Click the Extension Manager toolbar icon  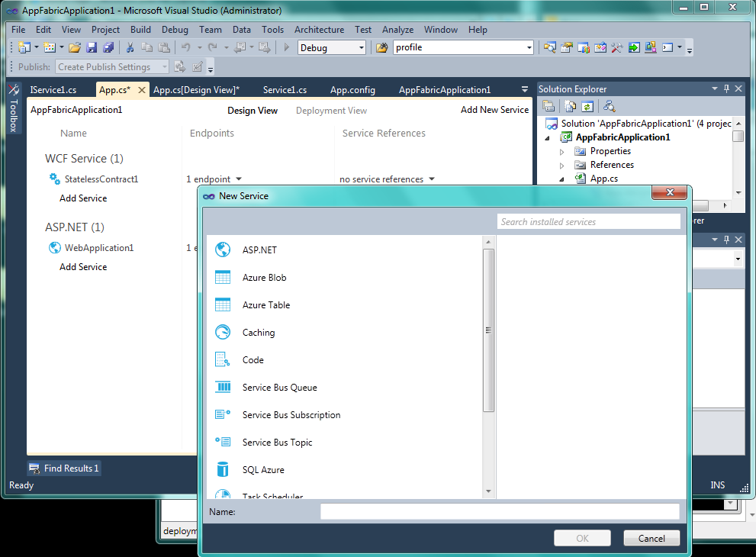click(651, 47)
